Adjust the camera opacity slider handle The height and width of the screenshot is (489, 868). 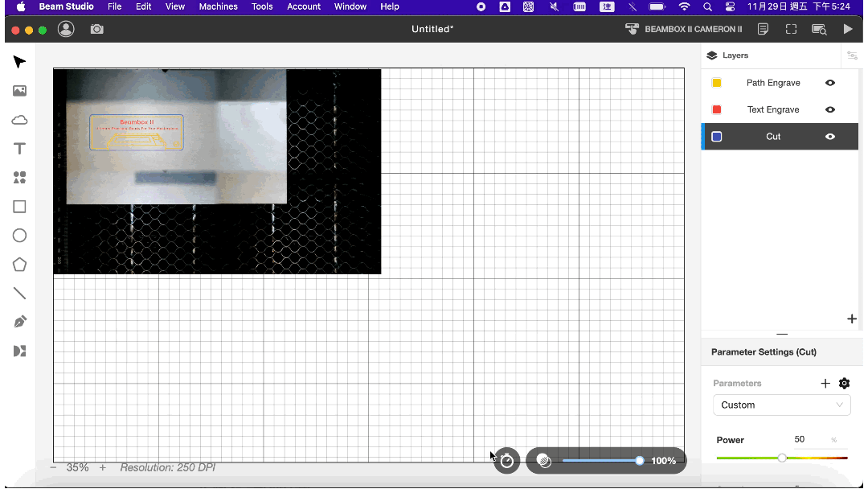(x=640, y=461)
